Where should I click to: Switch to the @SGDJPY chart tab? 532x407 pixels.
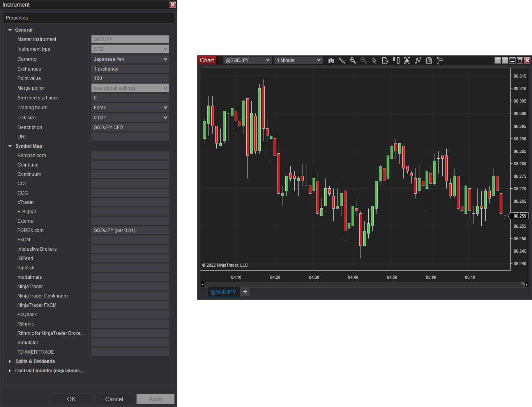coord(224,292)
